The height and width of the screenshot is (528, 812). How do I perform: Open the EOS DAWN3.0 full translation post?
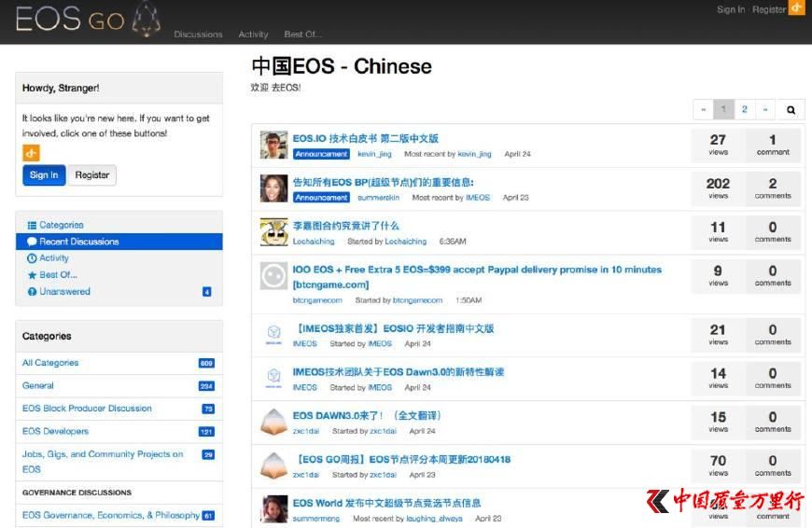tap(367, 416)
